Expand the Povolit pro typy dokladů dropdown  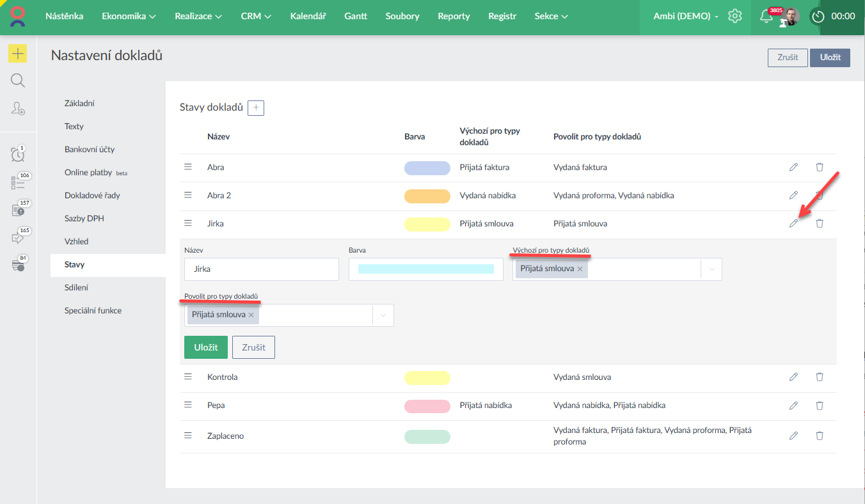click(x=383, y=315)
